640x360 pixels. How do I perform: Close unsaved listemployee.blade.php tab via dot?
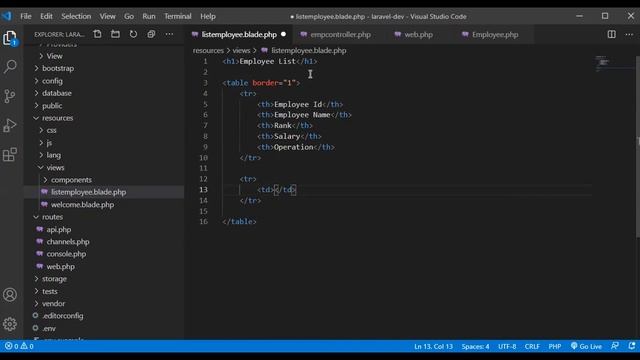tap(283, 35)
